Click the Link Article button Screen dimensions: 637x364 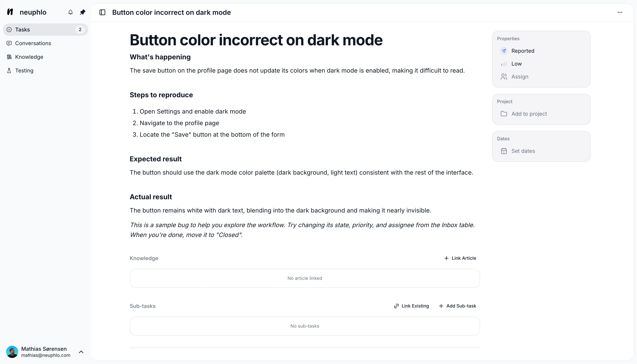point(460,258)
